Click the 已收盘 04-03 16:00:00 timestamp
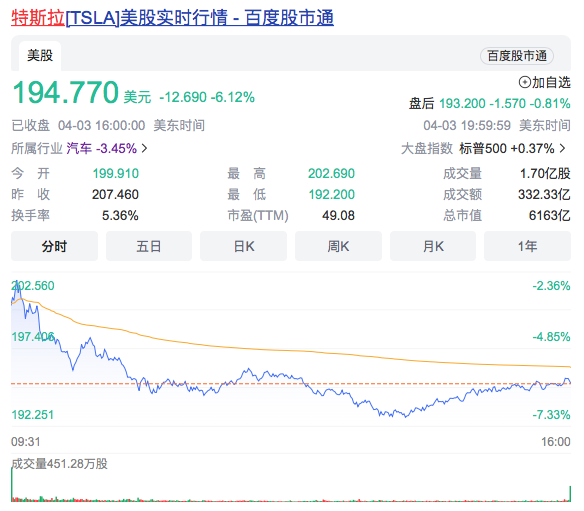 click(78, 126)
